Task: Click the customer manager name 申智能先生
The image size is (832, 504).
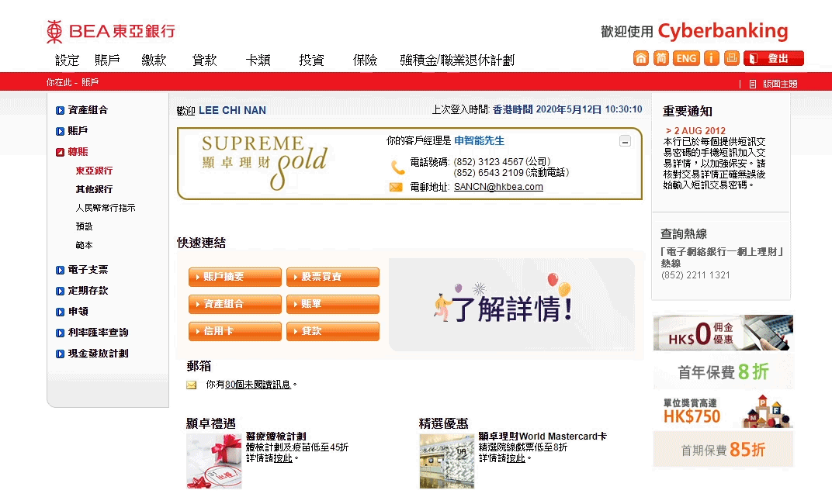Action: coord(479,140)
